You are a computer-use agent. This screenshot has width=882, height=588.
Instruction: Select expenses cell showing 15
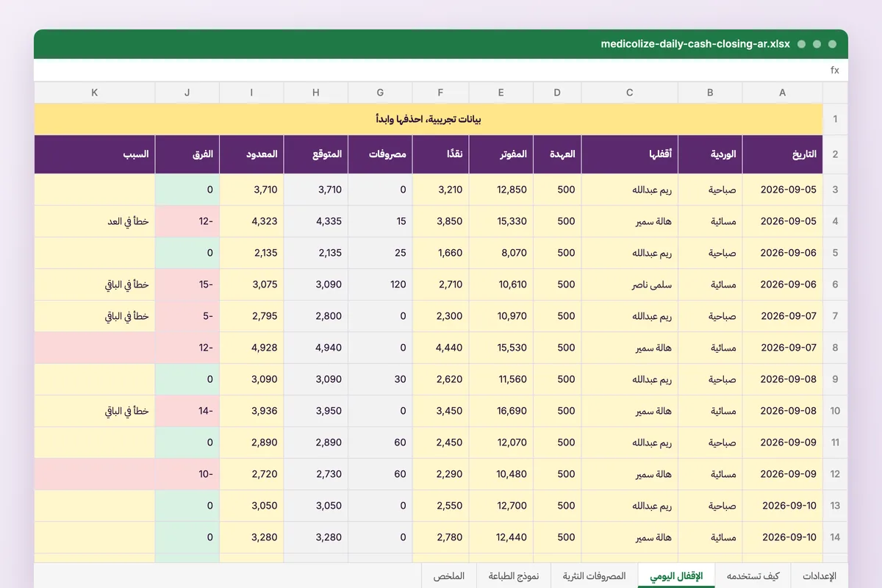tap(380, 221)
